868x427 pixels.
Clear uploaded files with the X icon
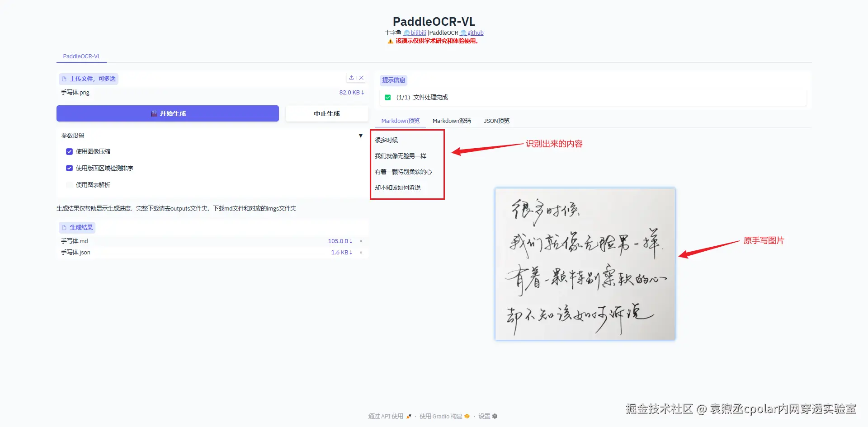pos(361,78)
